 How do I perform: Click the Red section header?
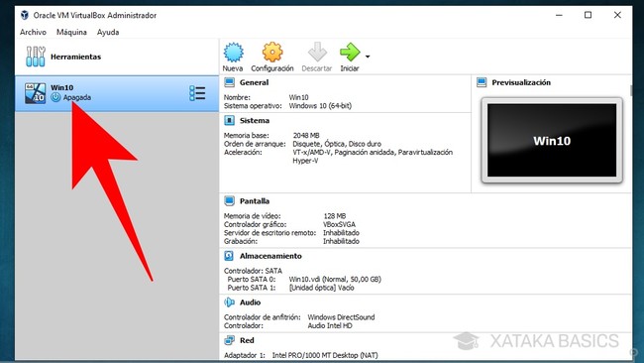click(247, 340)
